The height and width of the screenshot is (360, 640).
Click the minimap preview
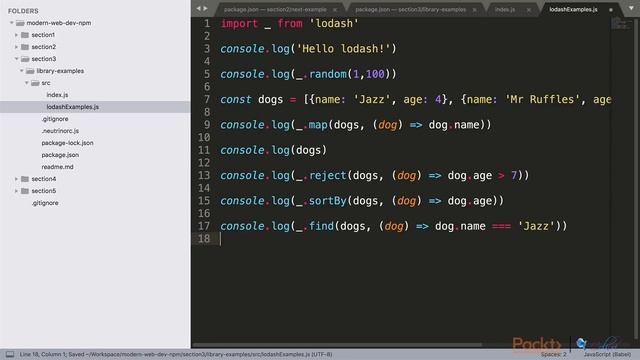click(620, 23)
